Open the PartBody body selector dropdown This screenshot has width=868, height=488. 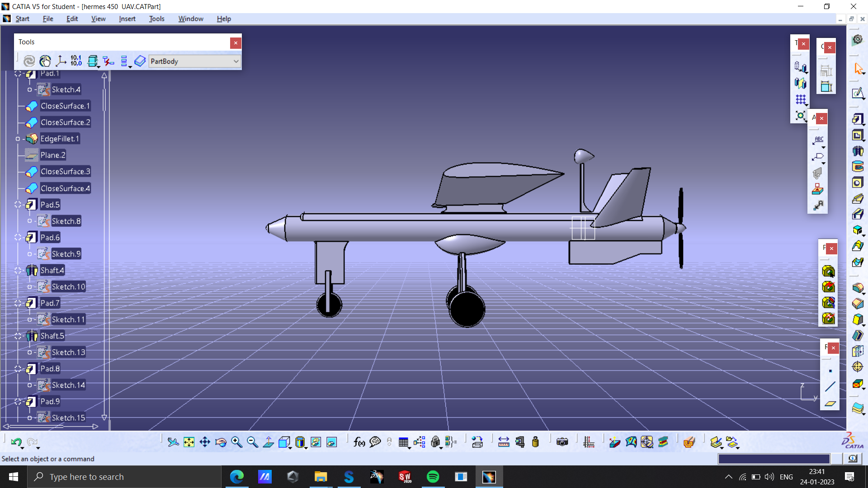[236, 61]
